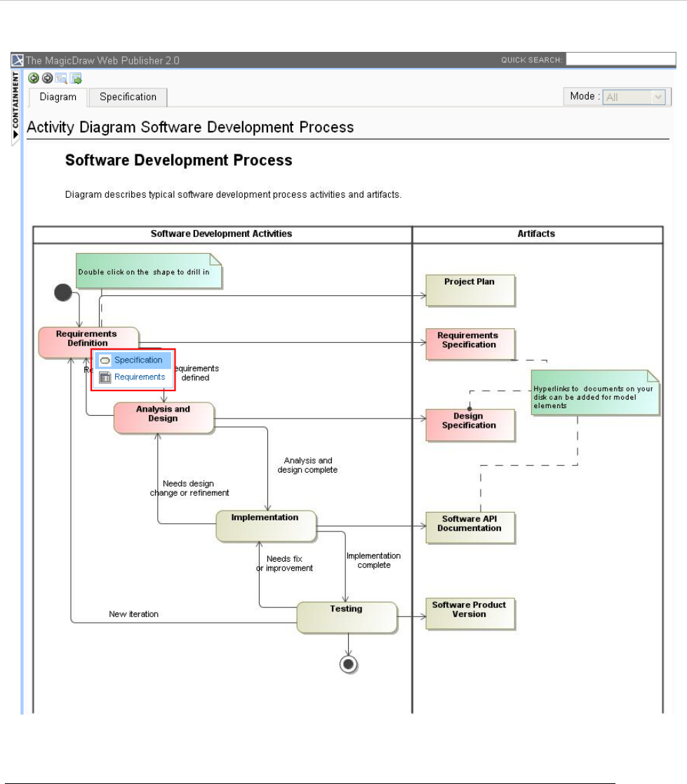This screenshot has width=687, height=784.
Task: Click the Analysis and Design activity shape
Action: [164, 417]
